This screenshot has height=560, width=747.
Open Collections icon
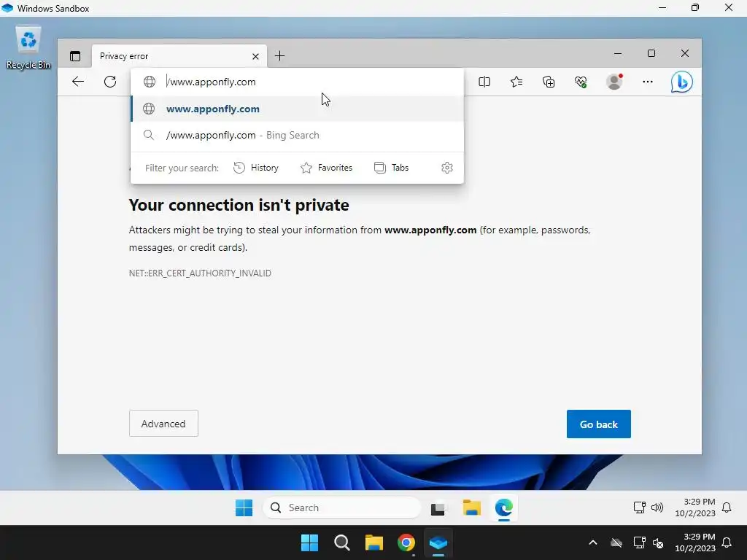549,82
